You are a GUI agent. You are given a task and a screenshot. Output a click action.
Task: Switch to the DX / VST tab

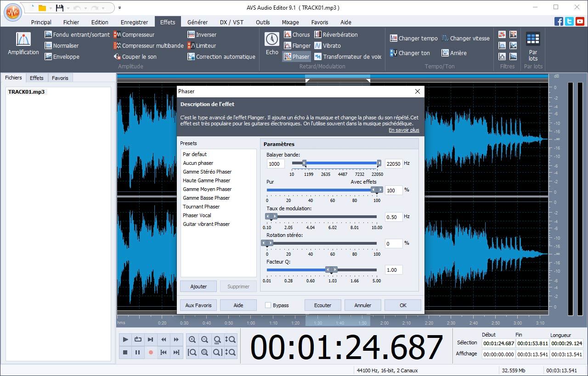tap(232, 22)
